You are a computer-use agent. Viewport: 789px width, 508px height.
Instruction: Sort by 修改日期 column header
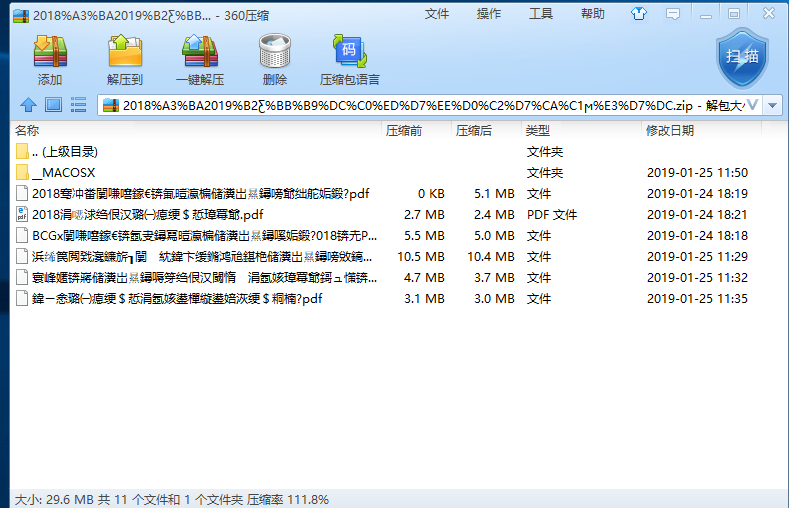click(701, 131)
